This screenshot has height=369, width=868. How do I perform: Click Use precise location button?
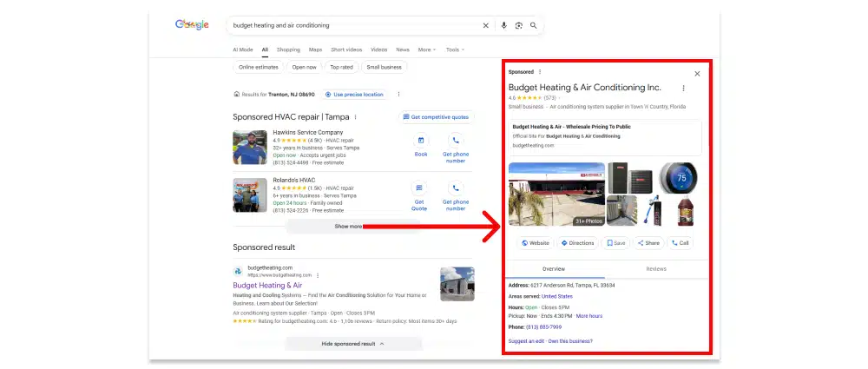[x=354, y=94]
